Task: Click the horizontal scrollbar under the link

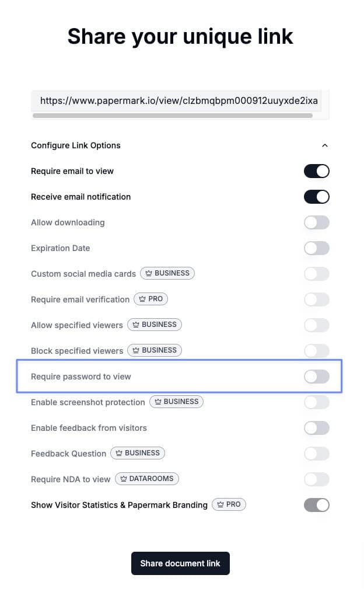Action: (173, 116)
